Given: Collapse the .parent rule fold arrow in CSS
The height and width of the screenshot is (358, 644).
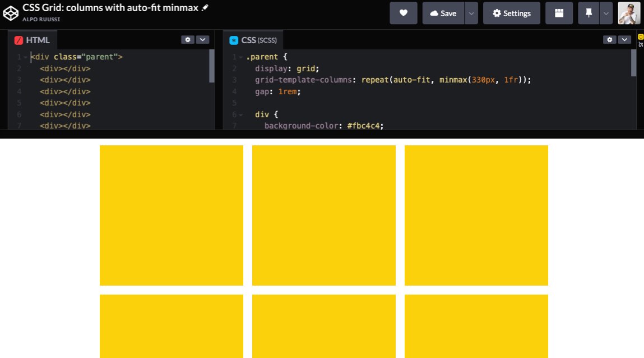Looking at the screenshot, I should tap(241, 57).
